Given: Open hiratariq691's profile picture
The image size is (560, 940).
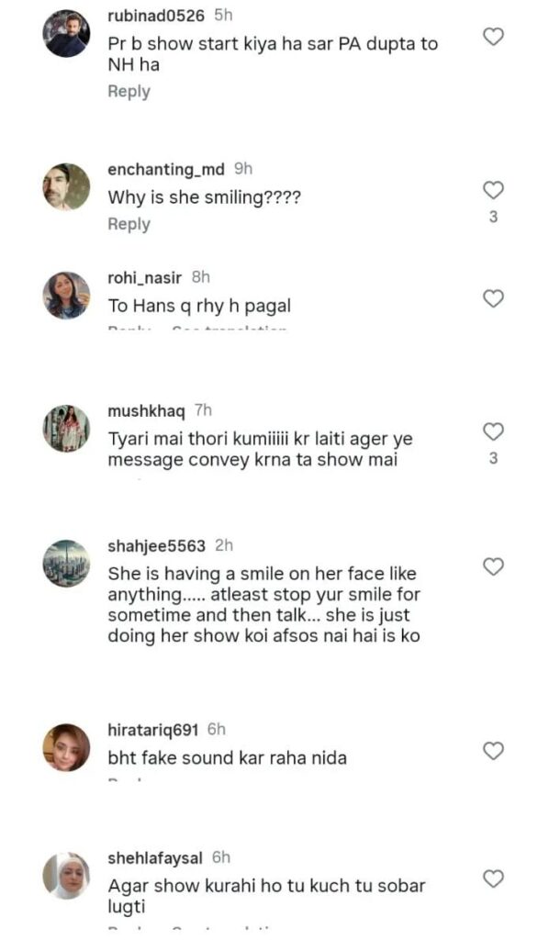Looking at the screenshot, I should (x=67, y=747).
